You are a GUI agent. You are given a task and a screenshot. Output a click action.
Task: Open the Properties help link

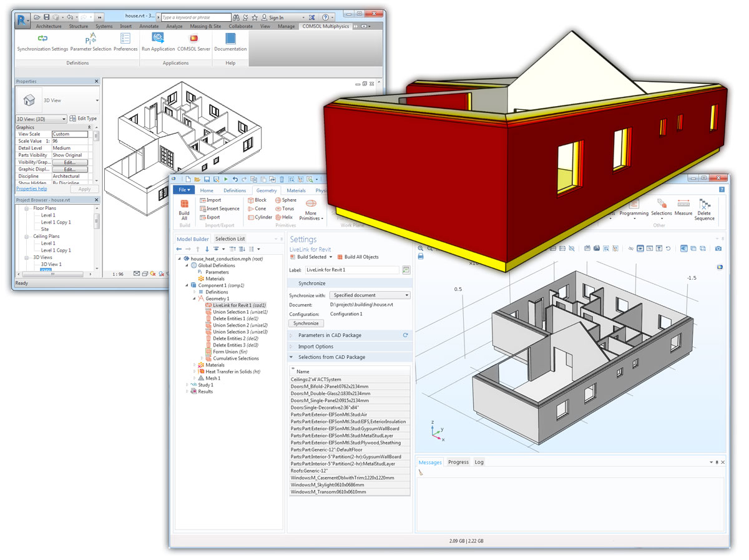(31, 189)
